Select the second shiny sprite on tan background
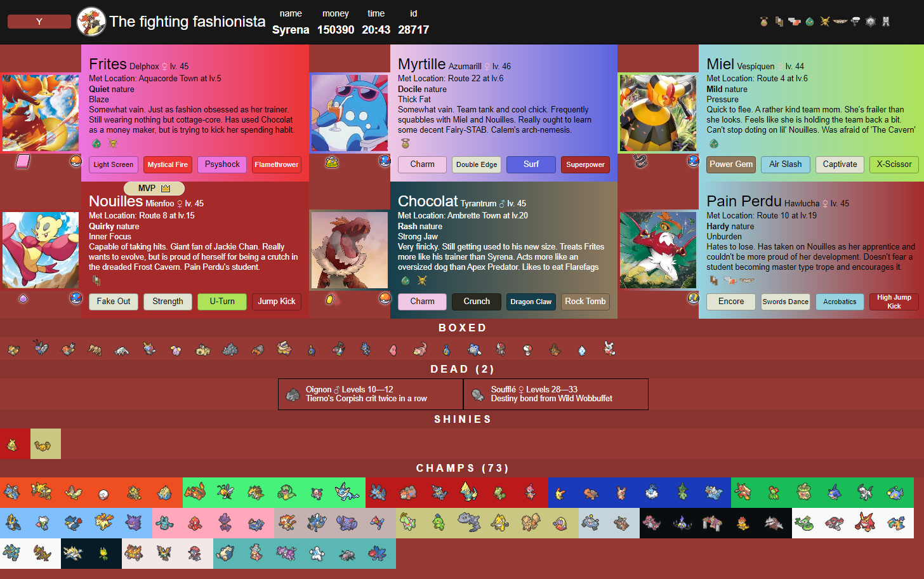Image resolution: width=924 pixels, height=579 pixels. click(43, 444)
